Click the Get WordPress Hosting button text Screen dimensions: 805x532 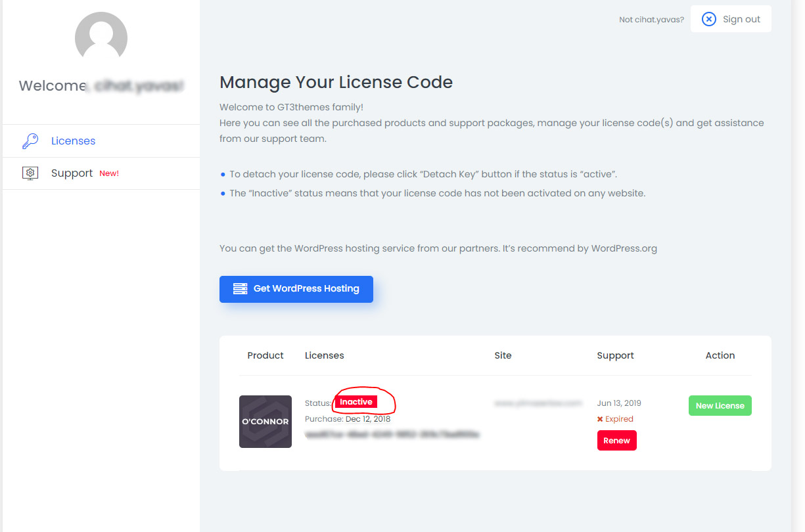point(306,289)
